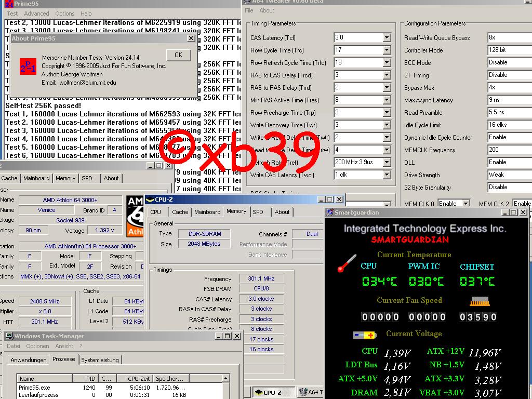
Task: Open RAS to CAS Delay (Trcd) dropdown
Action: (387, 75)
